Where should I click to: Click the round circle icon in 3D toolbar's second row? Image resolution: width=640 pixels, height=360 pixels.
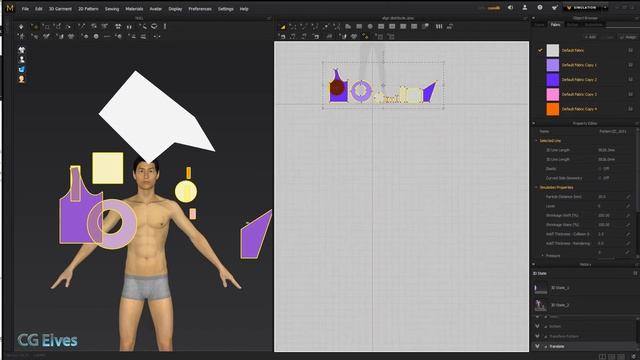coord(96,36)
